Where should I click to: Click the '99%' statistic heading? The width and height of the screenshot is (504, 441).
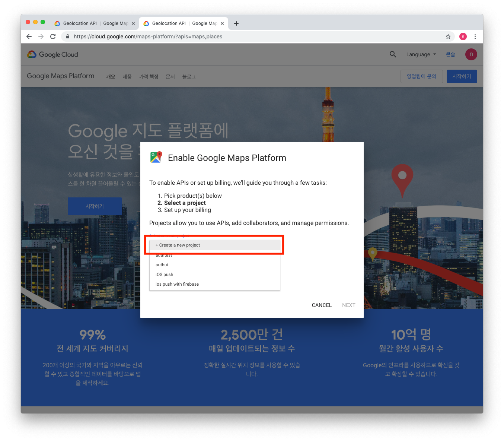[x=93, y=335]
